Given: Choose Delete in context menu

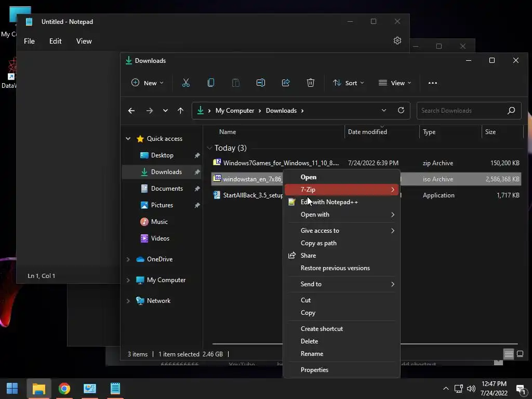Looking at the screenshot, I should (x=342, y=341).
